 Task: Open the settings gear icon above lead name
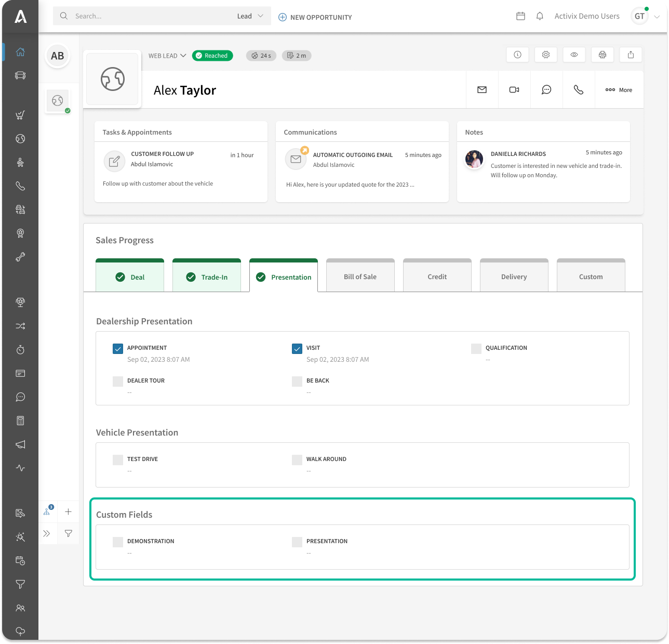[x=546, y=55]
